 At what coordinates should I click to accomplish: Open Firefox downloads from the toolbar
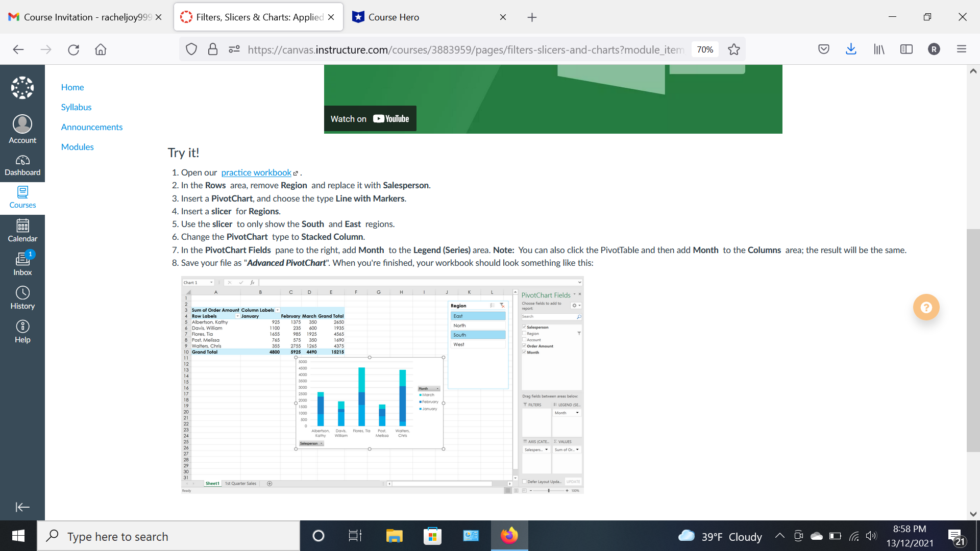tap(851, 49)
